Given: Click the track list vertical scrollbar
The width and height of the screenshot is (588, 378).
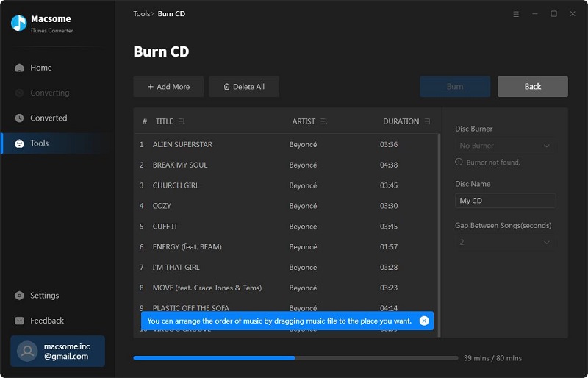Looking at the screenshot, I should click(x=439, y=235).
